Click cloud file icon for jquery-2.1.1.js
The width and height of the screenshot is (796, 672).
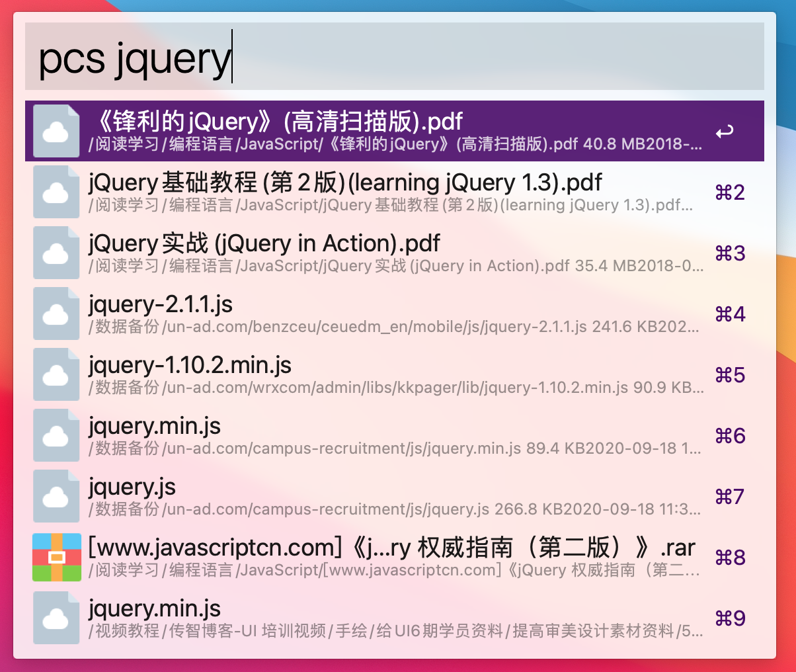[56, 314]
